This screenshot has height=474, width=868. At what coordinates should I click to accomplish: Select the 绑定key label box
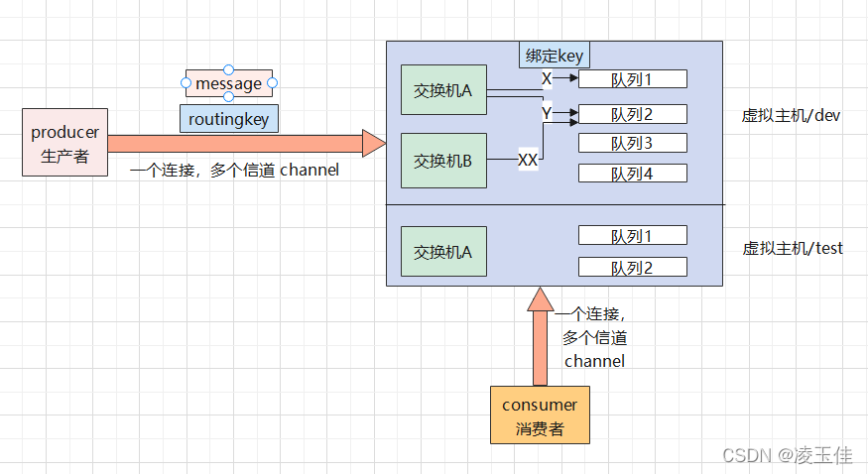coord(555,55)
